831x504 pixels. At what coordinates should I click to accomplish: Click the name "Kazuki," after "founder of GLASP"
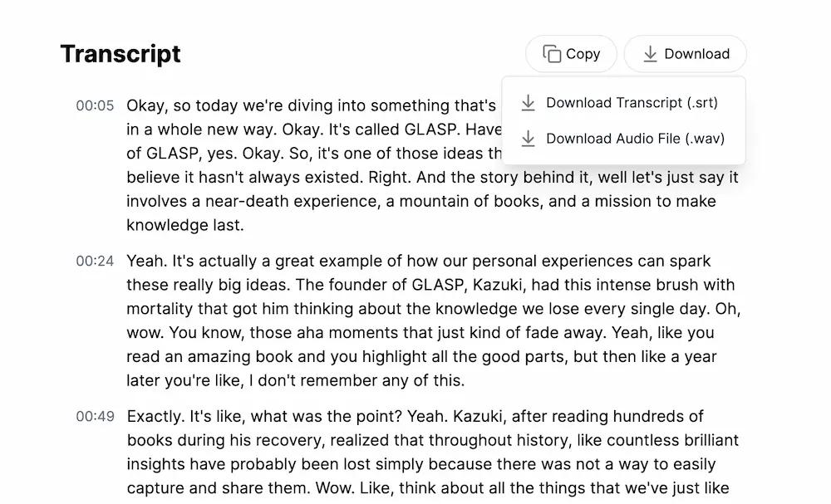[x=499, y=285]
